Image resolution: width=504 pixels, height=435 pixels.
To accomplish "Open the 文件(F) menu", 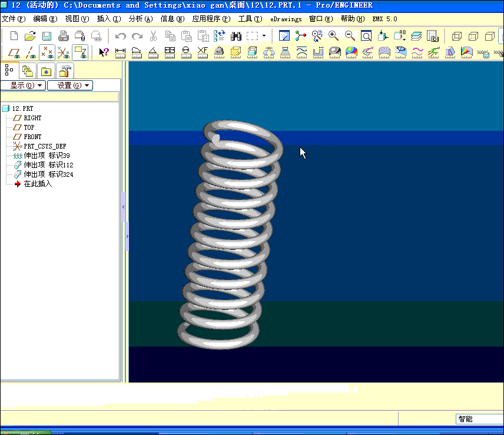I will pyautogui.click(x=14, y=19).
